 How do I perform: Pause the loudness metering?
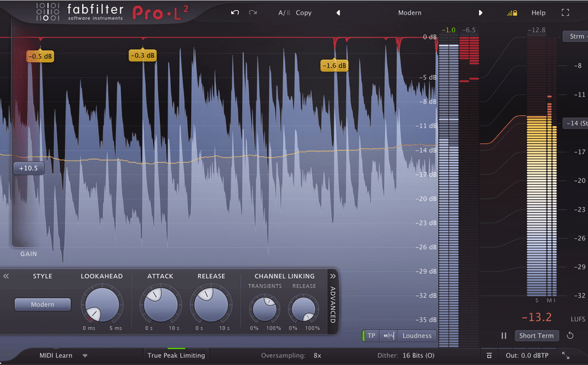pos(504,336)
